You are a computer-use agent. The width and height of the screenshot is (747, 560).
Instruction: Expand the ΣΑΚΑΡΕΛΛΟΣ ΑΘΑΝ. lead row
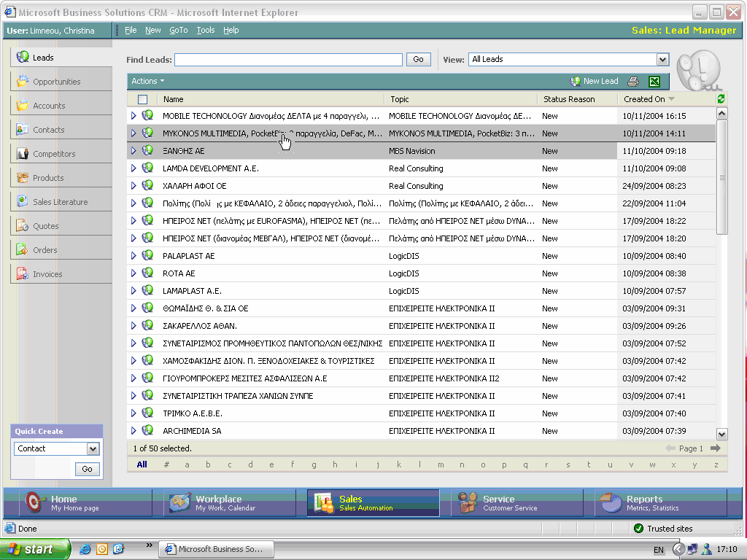[x=133, y=326]
